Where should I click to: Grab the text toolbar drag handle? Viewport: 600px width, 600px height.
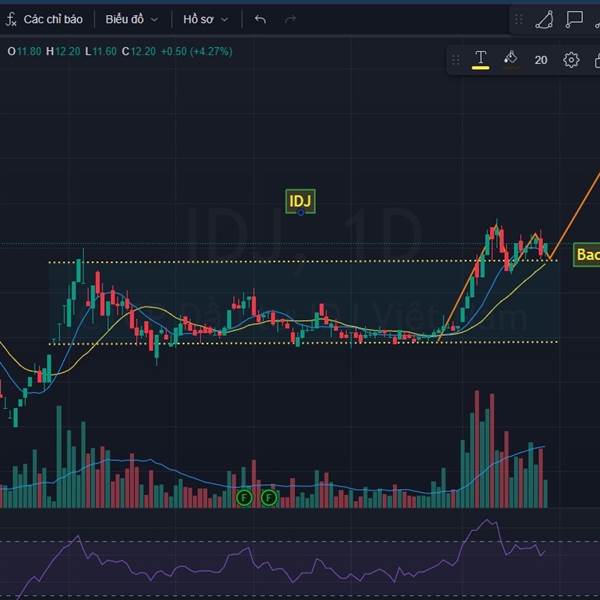tap(455, 60)
